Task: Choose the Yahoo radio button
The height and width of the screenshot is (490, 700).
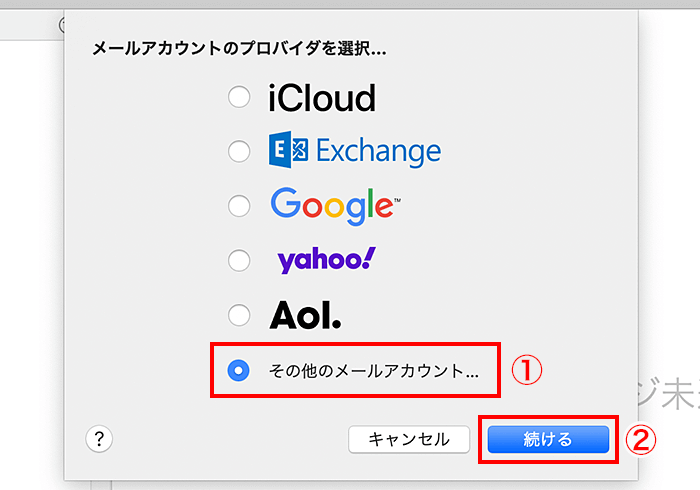Action: 239,261
